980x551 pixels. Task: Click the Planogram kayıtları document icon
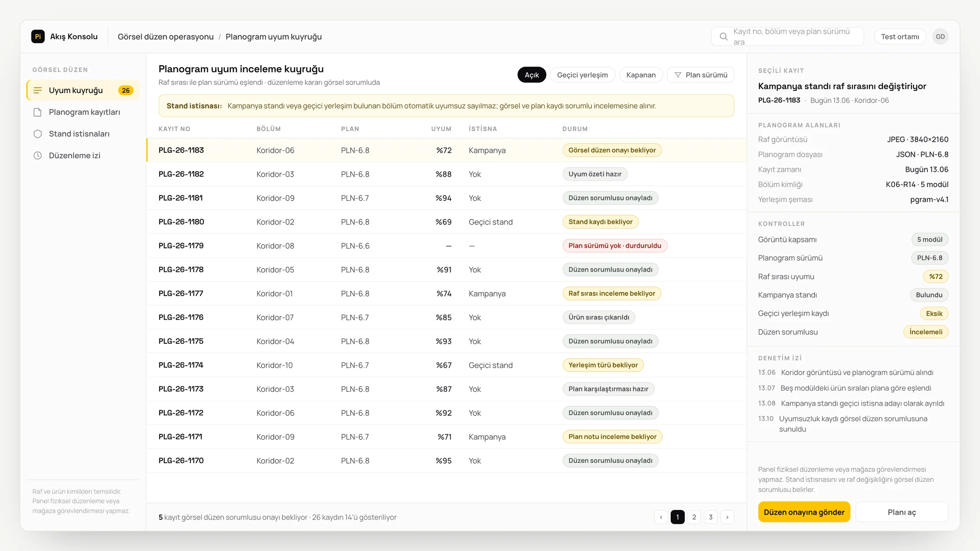[38, 112]
